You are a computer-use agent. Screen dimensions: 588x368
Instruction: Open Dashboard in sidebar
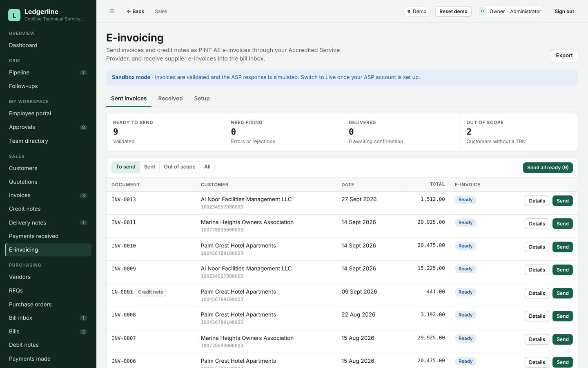pos(48,45)
